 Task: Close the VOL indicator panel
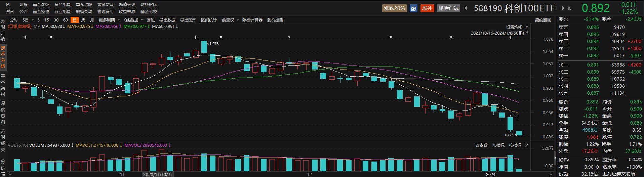(527, 145)
